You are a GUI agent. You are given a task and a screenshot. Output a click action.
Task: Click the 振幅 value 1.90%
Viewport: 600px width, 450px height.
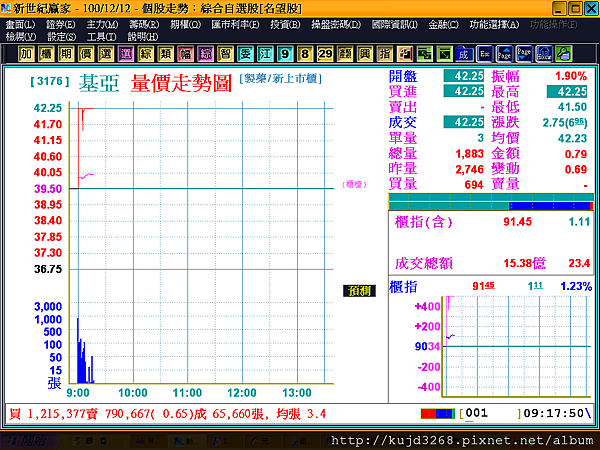point(571,76)
